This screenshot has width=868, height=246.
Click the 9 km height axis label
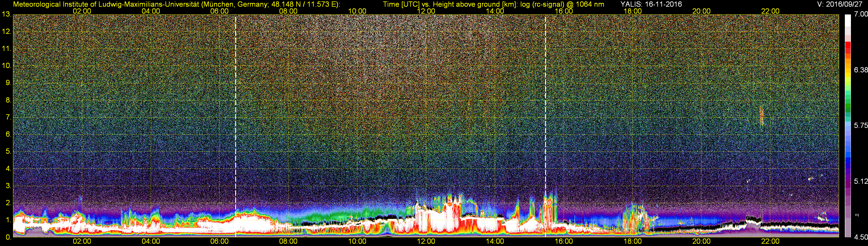click(x=8, y=83)
